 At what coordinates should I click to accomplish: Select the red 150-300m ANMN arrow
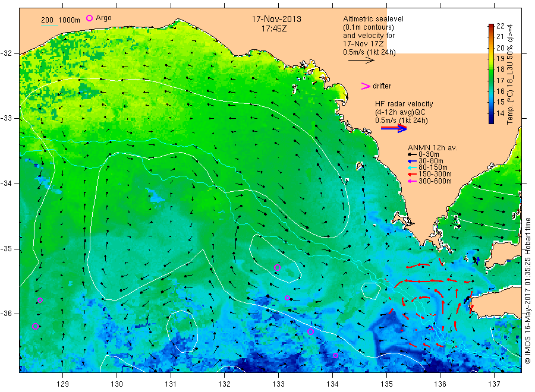point(412,174)
